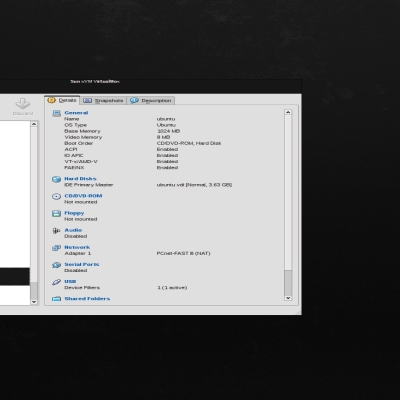The width and height of the screenshot is (400, 400).
Task: Open the Audio settings link
Action: click(73, 230)
